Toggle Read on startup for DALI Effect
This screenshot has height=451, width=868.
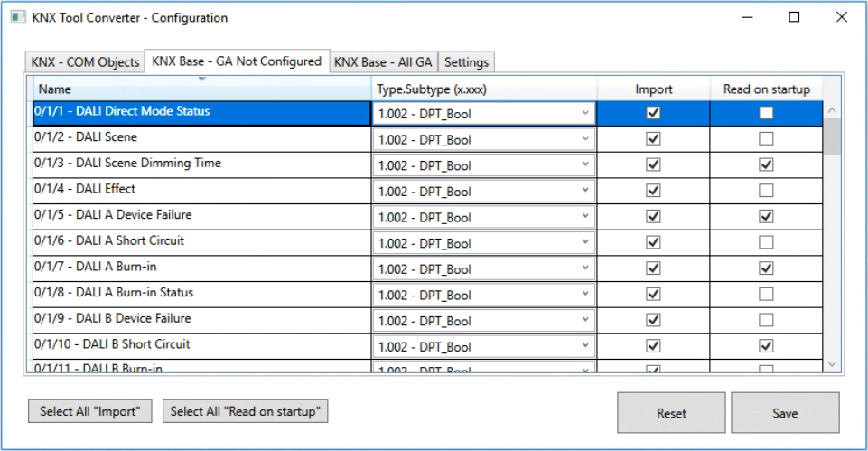click(766, 191)
